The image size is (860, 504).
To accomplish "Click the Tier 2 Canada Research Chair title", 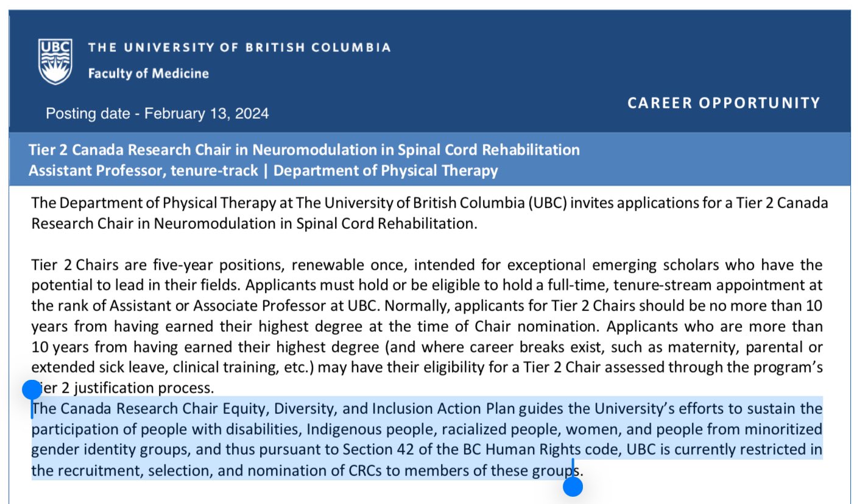I will [x=304, y=150].
